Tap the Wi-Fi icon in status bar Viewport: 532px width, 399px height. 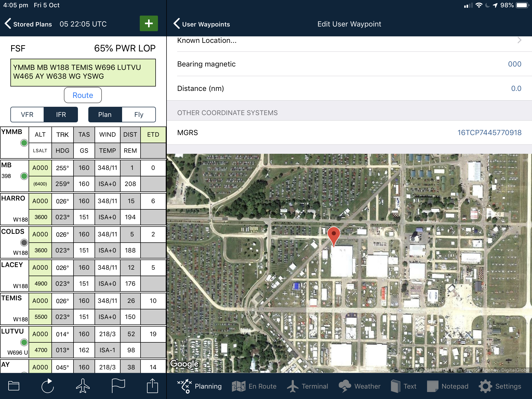click(x=479, y=5)
